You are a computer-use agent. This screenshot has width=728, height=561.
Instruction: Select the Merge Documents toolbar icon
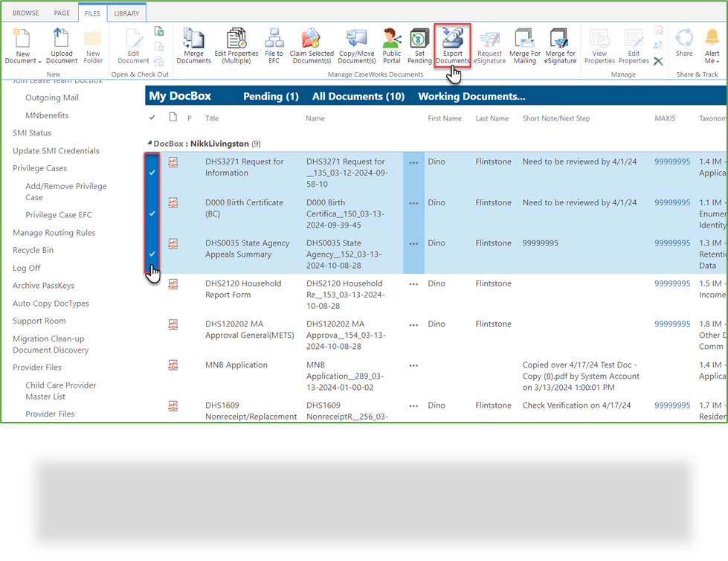193,45
